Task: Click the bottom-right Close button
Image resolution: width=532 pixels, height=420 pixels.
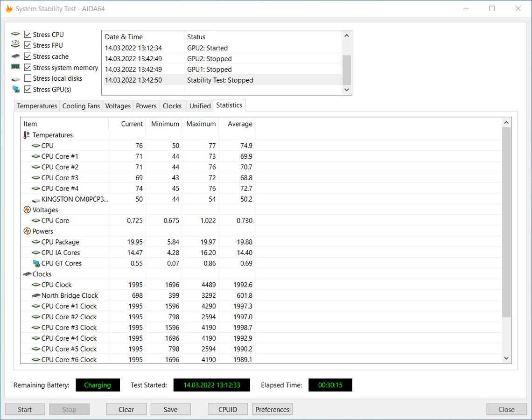Action: tap(506, 409)
